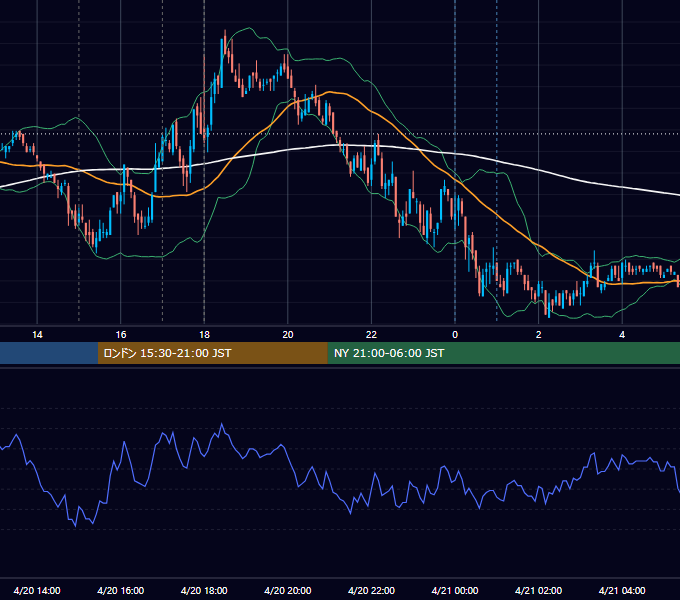Click the 0 hour label on price chart axis

coord(455,335)
